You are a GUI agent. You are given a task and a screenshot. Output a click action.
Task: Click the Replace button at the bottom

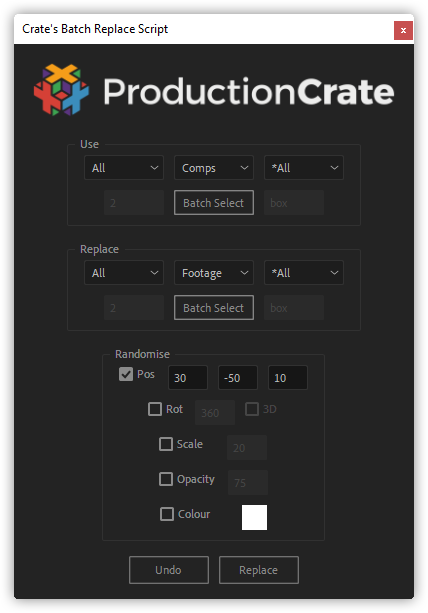click(259, 570)
